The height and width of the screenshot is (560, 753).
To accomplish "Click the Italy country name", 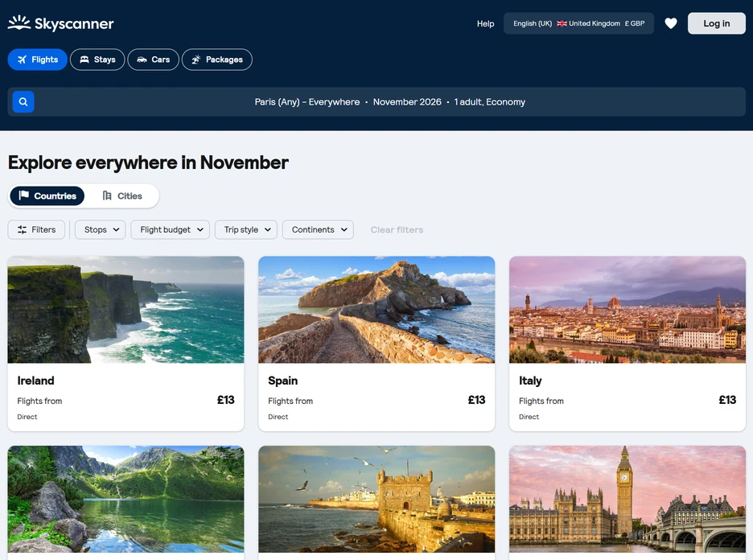I will tap(530, 381).
